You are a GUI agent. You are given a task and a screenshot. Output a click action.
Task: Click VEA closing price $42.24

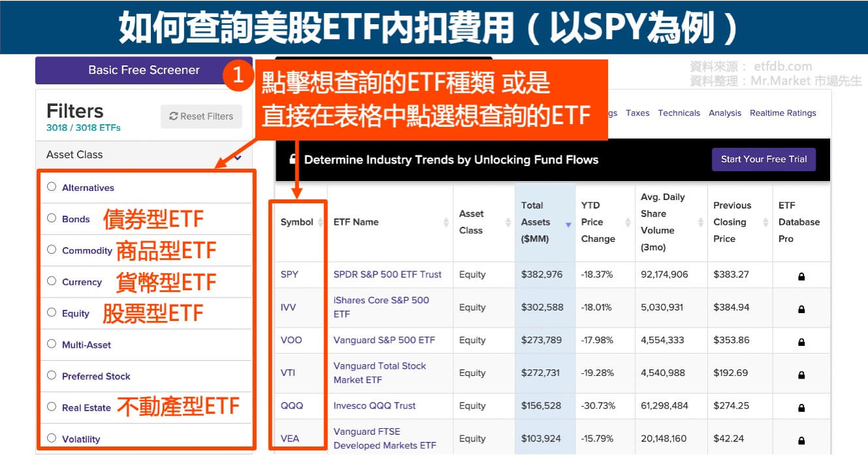[x=728, y=439]
